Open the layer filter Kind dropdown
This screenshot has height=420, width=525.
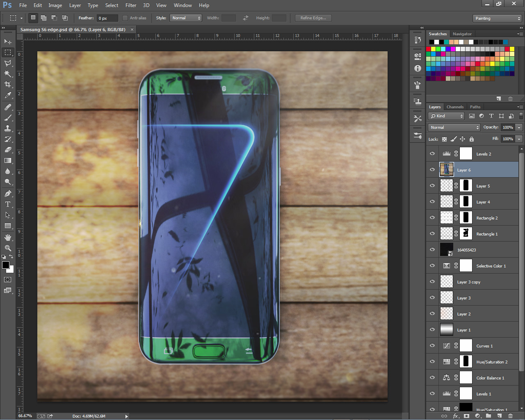(x=446, y=116)
